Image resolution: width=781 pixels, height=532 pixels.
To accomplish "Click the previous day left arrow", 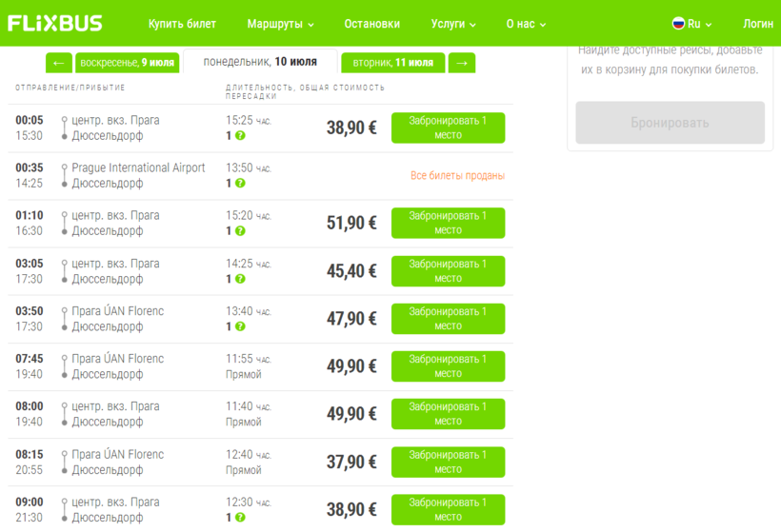I will point(59,63).
